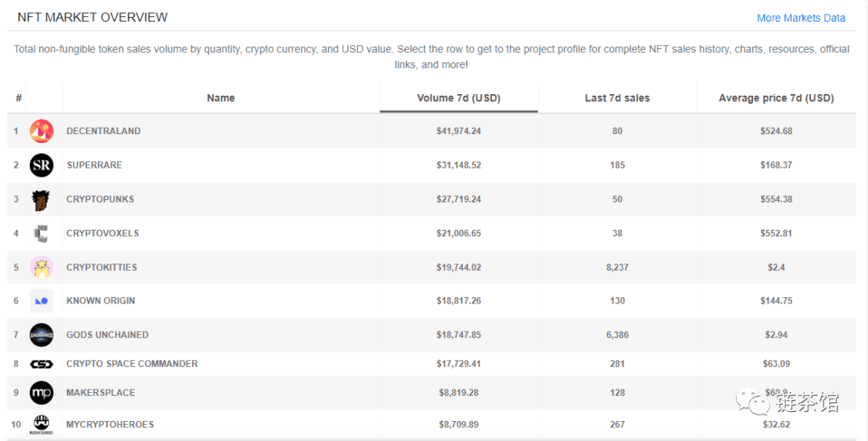This screenshot has height=441, width=868.
Task: Click the Cryptovoxels logo icon
Action: [x=42, y=233]
